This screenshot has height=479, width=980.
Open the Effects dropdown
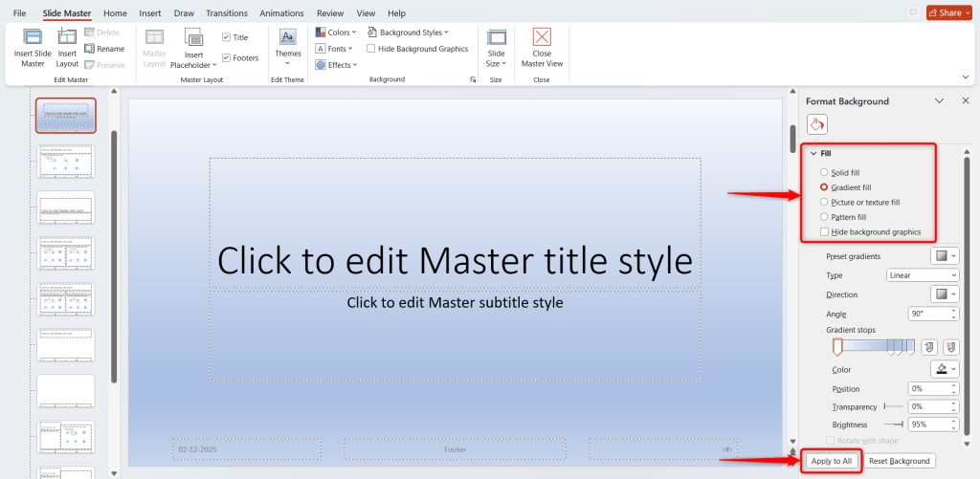(x=336, y=65)
